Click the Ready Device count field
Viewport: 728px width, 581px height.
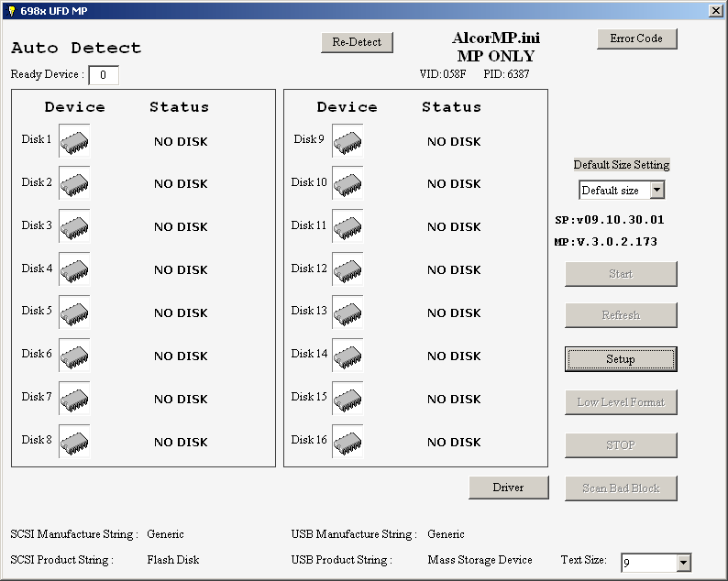(x=104, y=75)
